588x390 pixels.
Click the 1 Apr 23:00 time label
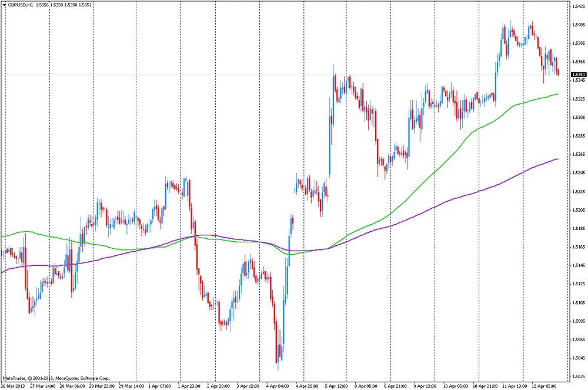(189, 386)
